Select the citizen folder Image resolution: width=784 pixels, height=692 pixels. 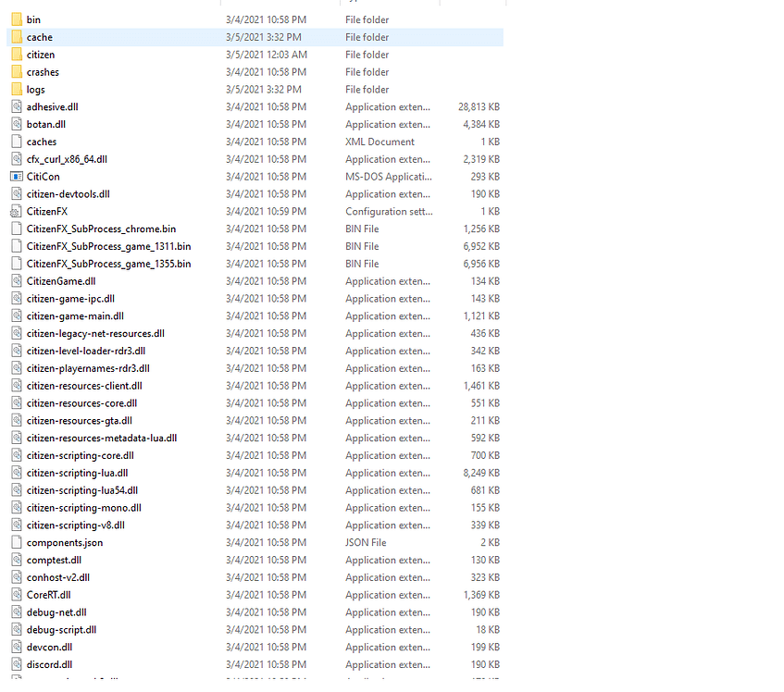tap(42, 54)
